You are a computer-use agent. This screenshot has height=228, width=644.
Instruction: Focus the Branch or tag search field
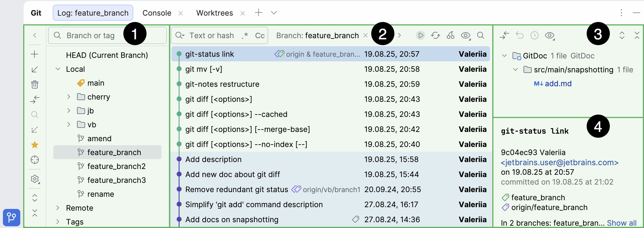107,35
